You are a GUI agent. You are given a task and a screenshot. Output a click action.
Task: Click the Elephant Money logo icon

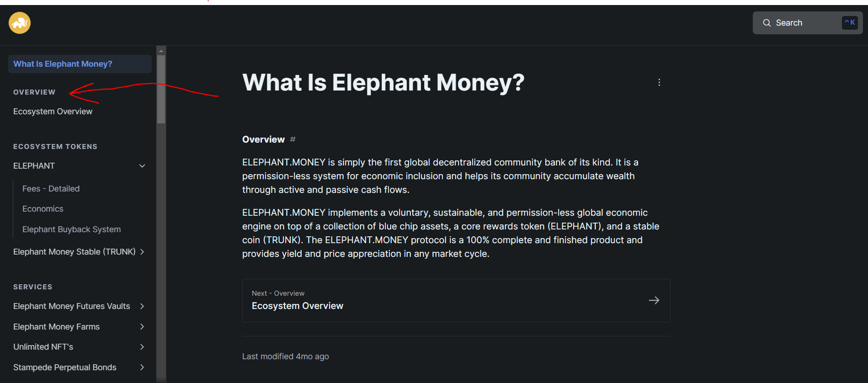click(20, 23)
